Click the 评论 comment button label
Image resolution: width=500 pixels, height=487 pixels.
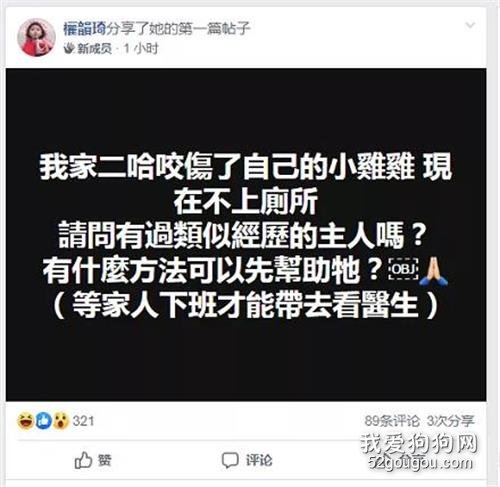click(259, 460)
